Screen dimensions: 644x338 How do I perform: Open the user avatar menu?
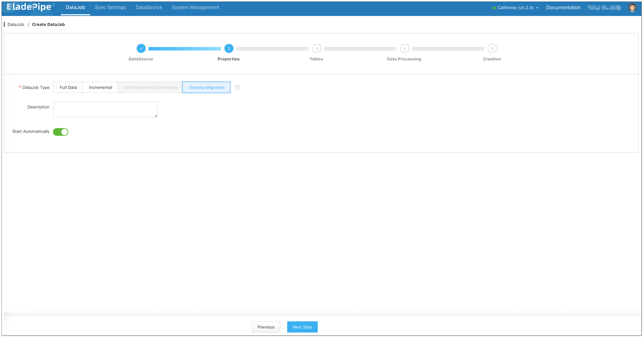pos(632,7)
